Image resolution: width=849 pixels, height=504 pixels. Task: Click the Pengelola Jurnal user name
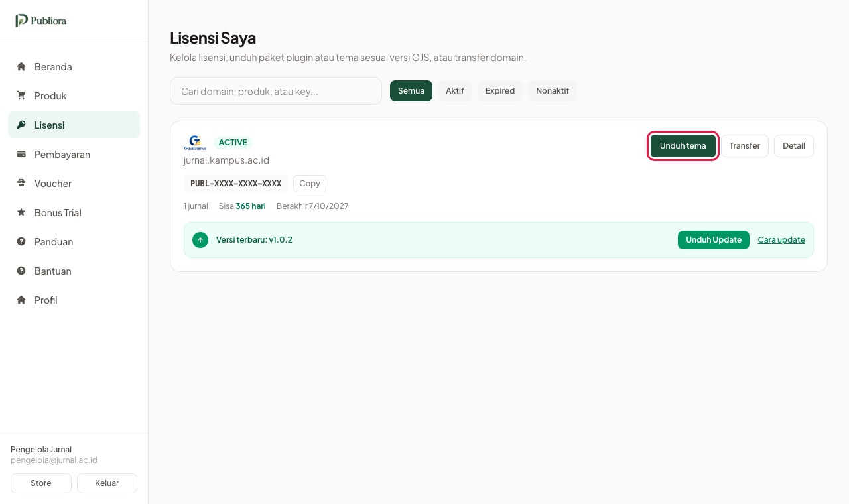click(x=41, y=450)
